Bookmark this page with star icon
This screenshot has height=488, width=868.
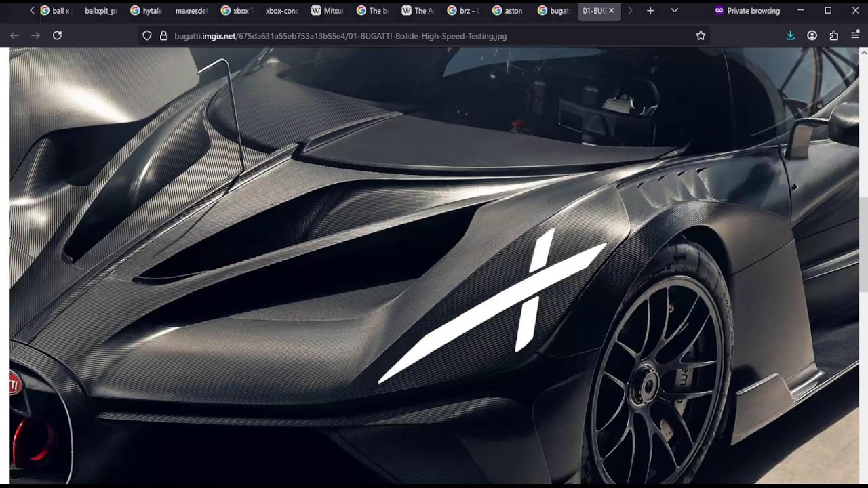click(701, 35)
